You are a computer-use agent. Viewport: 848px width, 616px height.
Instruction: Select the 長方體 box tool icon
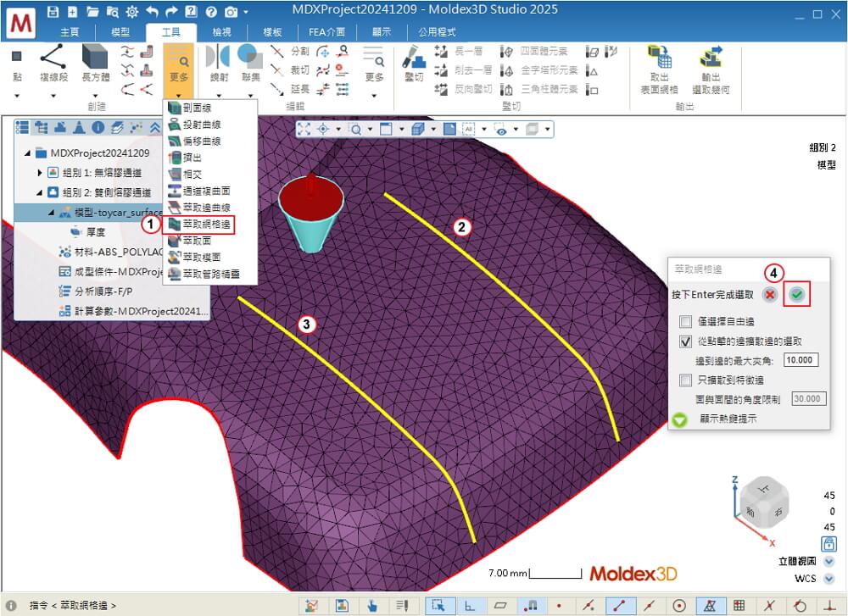coord(95,56)
